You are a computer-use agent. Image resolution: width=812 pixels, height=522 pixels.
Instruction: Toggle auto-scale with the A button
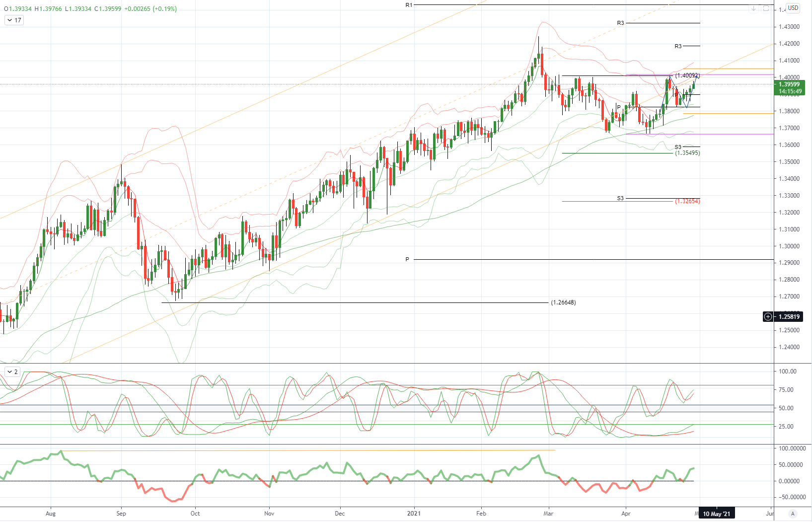(x=793, y=514)
